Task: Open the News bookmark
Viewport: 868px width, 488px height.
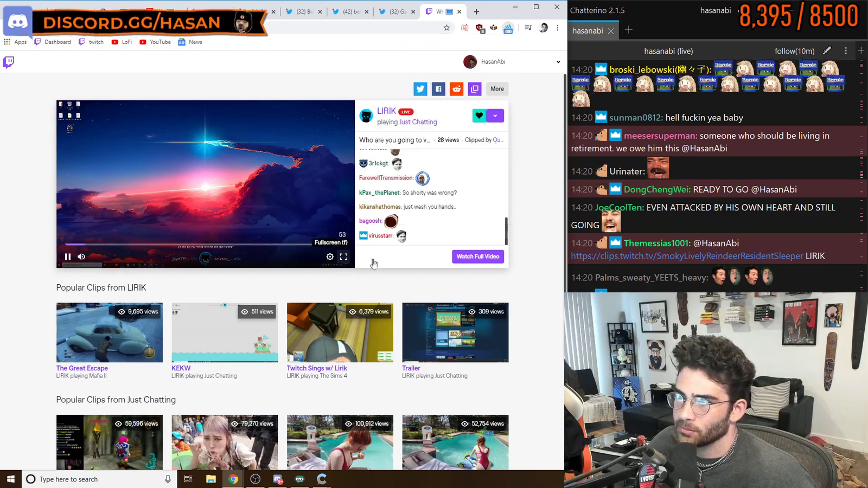Action: [190, 42]
